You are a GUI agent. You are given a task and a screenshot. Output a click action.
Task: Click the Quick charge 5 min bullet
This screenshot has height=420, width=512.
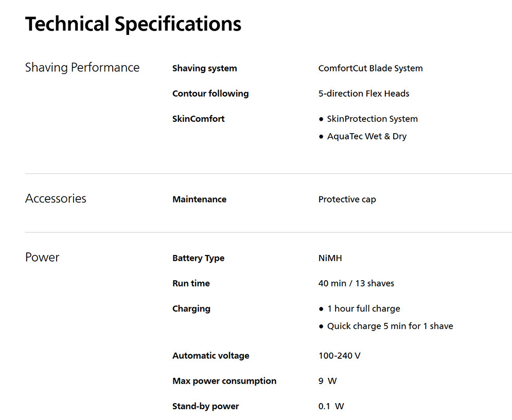pos(390,326)
